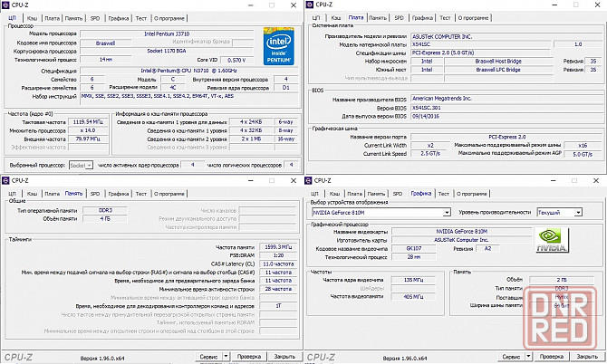This screenshot has height=364, width=607.
Task: Switch to the ЦП tab in the Память window
Action: pos(13,194)
